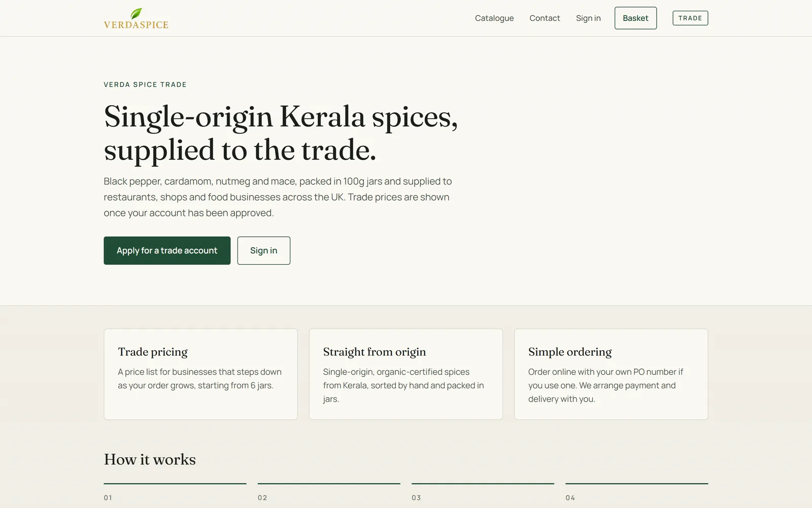812x508 pixels.
Task: Click the Sign in button below the hero text
Action: click(263, 250)
